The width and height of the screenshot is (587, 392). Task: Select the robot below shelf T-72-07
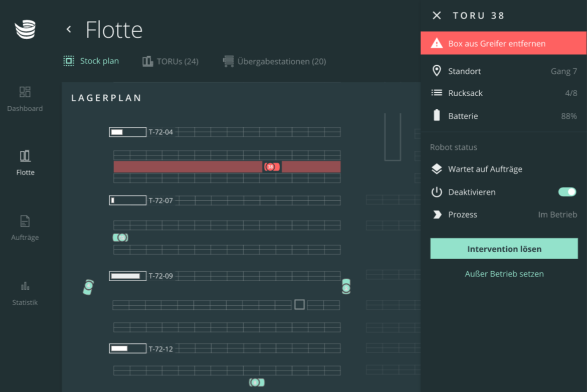(120, 238)
